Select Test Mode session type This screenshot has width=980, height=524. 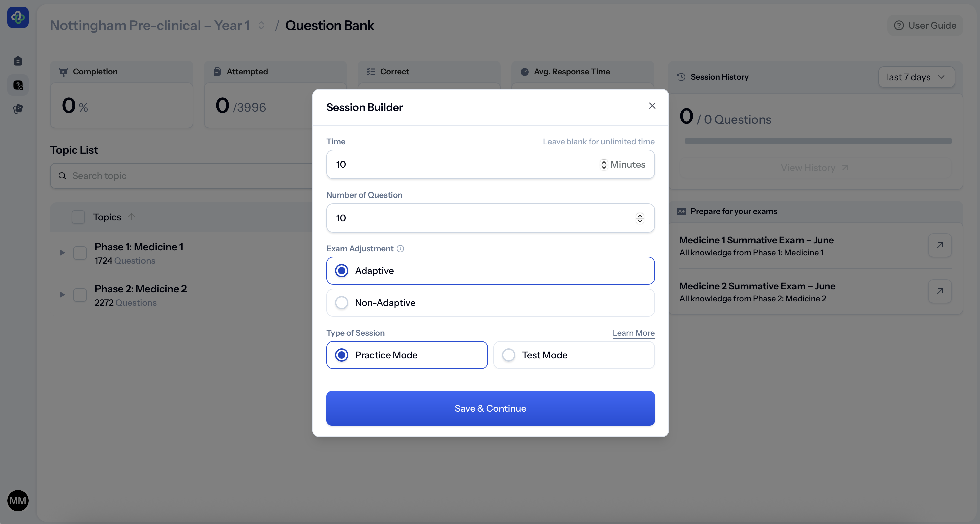509,355
